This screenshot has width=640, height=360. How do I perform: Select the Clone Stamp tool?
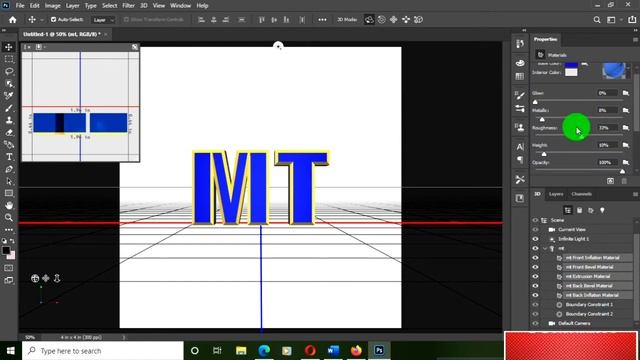click(9, 120)
